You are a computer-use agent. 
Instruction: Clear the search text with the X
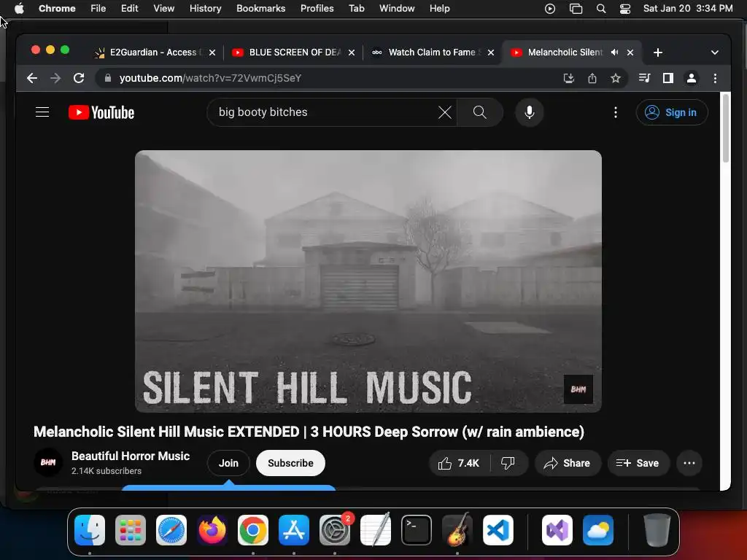tap(444, 112)
